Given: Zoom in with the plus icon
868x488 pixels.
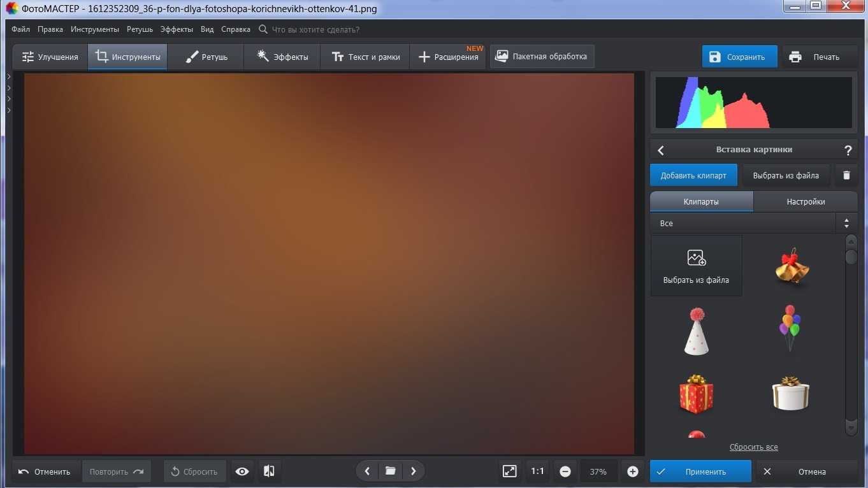Looking at the screenshot, I should point(632,471).
